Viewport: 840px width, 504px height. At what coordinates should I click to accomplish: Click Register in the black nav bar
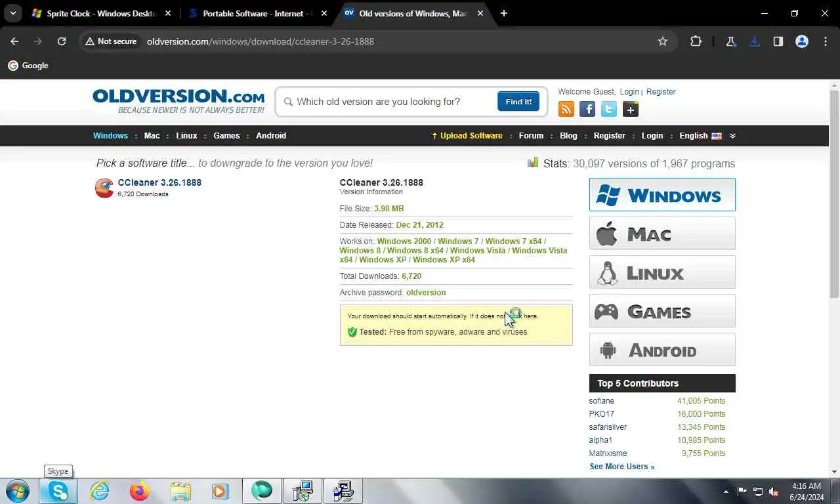(610, 136)
